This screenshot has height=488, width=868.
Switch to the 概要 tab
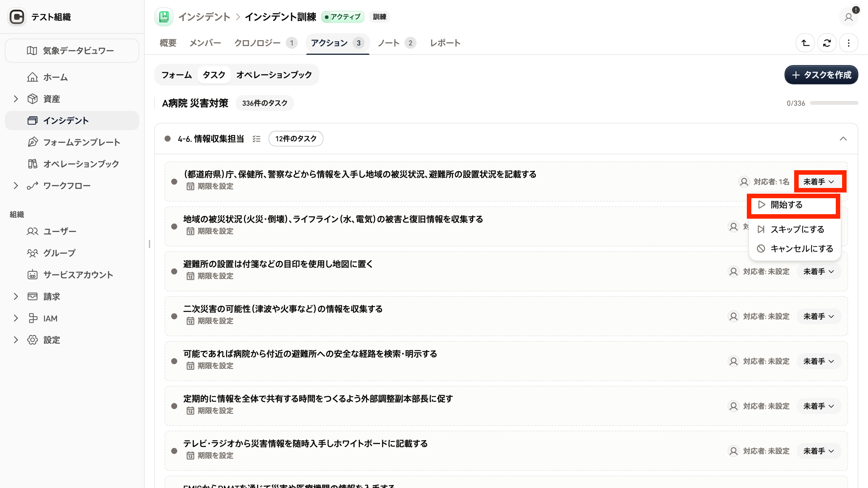point(168,43)
